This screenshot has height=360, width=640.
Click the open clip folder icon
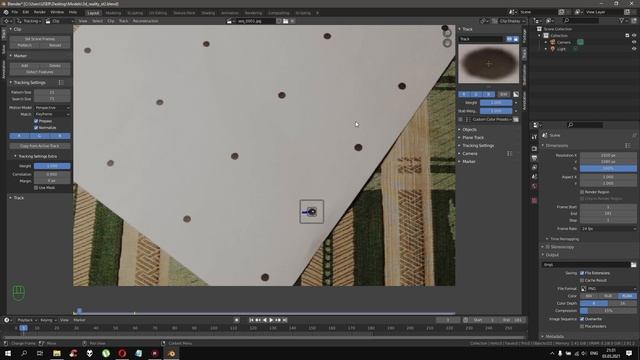click(x=286, y=21)
